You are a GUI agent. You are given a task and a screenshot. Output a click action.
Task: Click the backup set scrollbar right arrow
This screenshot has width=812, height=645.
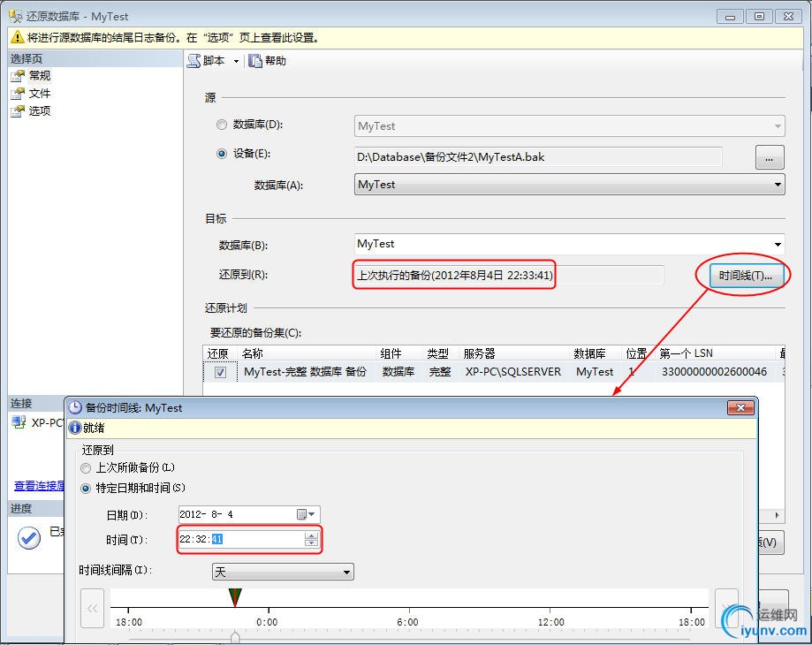[777, 515]
